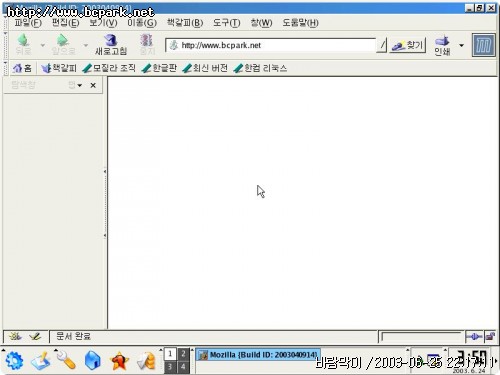This screenshot has width=500, height=375.
Task: Open 모질라 조직 bookmark link
Action: tap(109, 68)
